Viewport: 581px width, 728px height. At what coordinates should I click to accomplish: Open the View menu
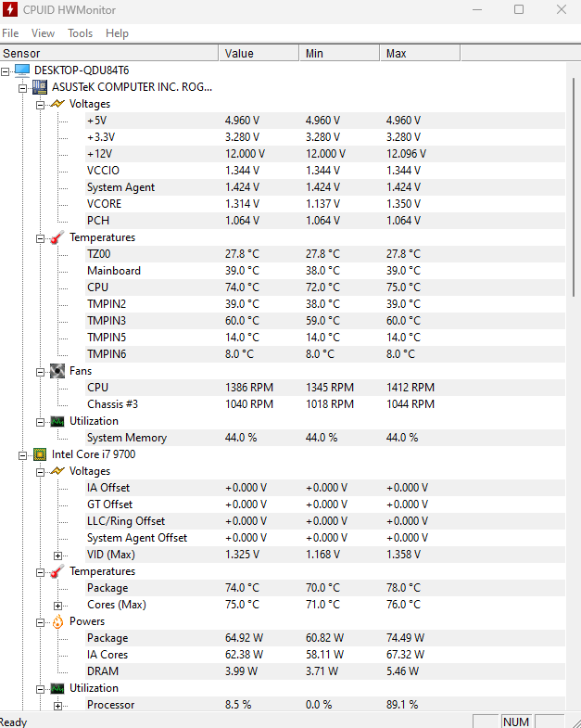click(43, 33)
